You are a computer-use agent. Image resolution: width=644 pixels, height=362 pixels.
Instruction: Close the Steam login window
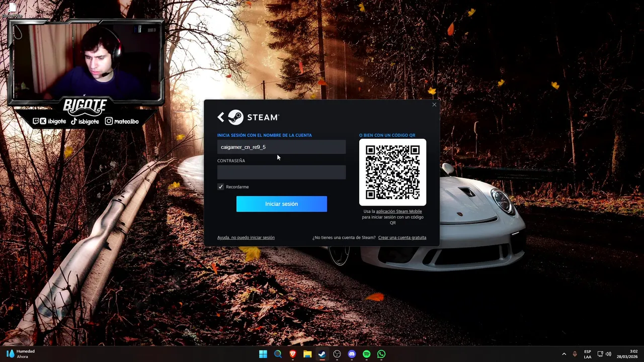[434, 105]
